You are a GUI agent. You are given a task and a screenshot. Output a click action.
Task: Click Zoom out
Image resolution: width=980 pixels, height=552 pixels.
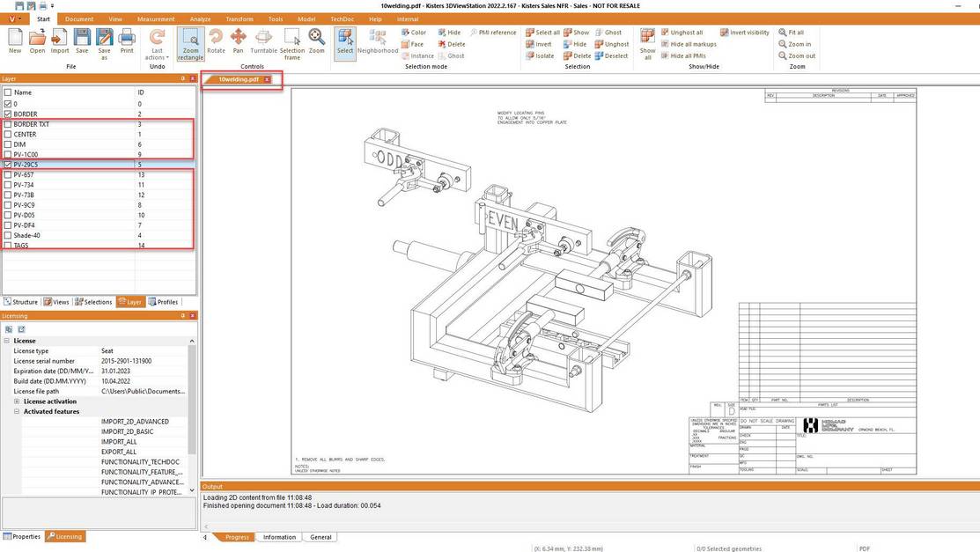pyautogui.click(x=797, y=55)
